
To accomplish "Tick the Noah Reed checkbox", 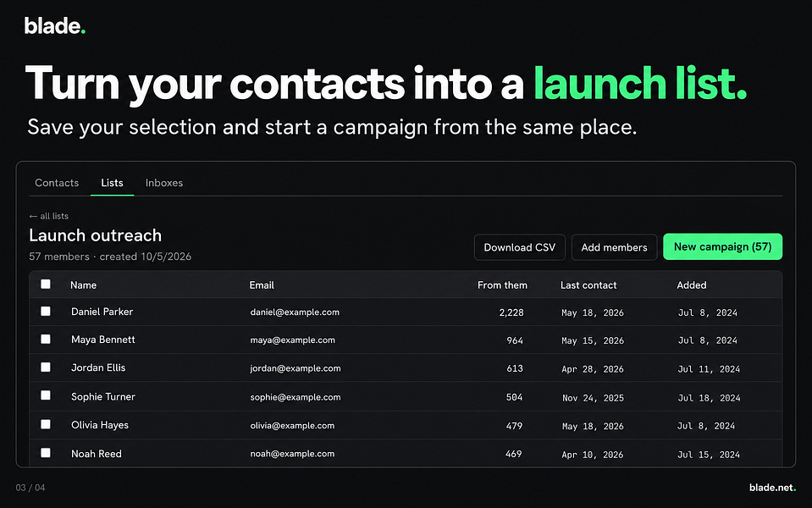I will pyautogui.click(x=46, y=453).
